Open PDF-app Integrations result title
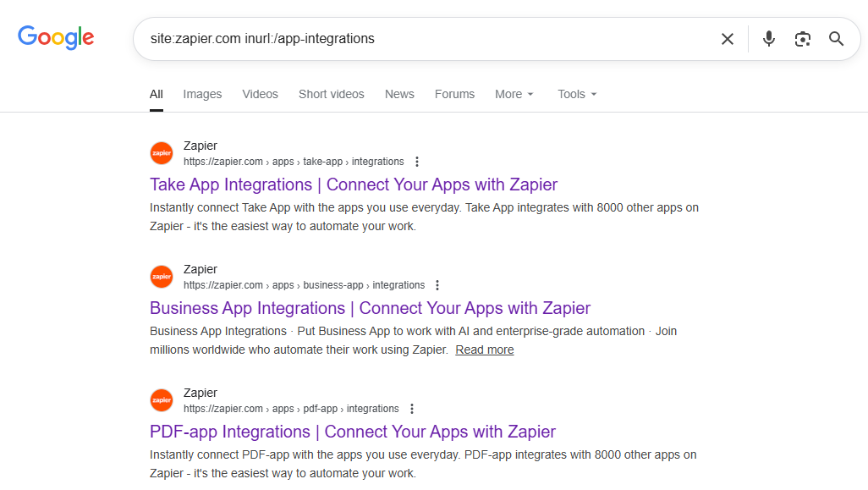 (x=353, y=432)
